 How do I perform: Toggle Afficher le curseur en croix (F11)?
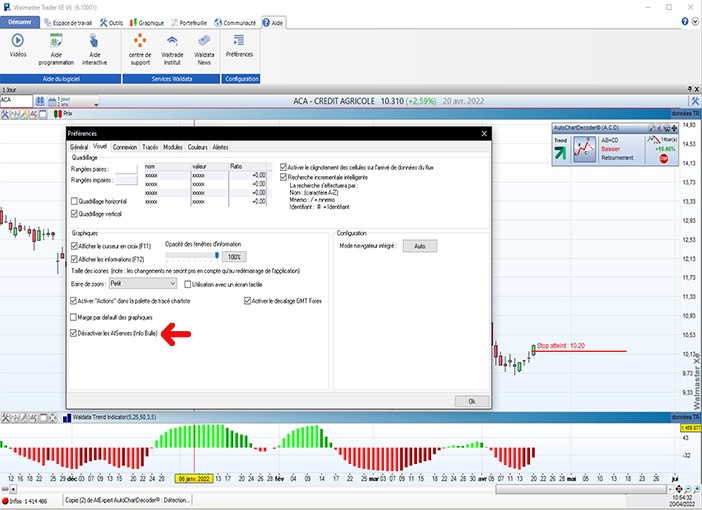coord(74,246)
